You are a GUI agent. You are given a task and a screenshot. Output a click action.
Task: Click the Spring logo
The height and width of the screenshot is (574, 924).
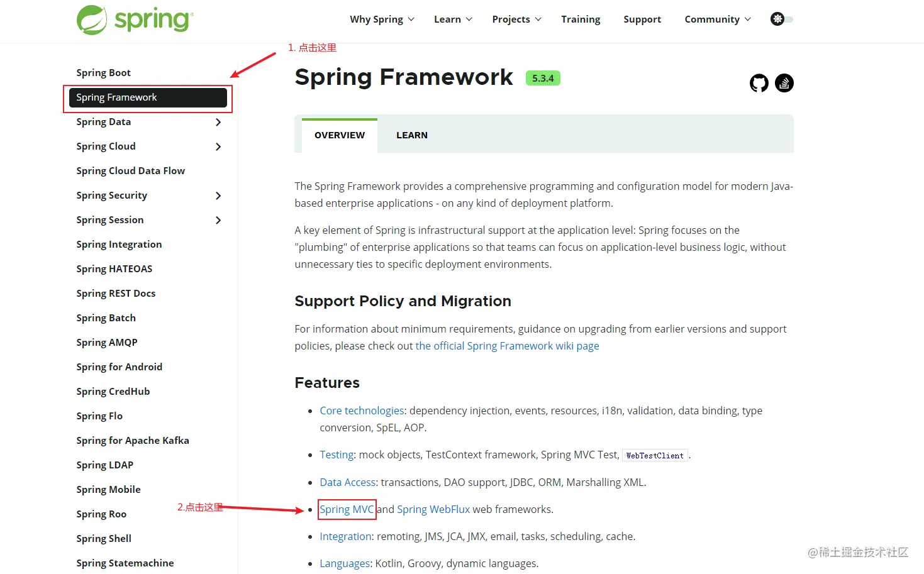(135, 19)
